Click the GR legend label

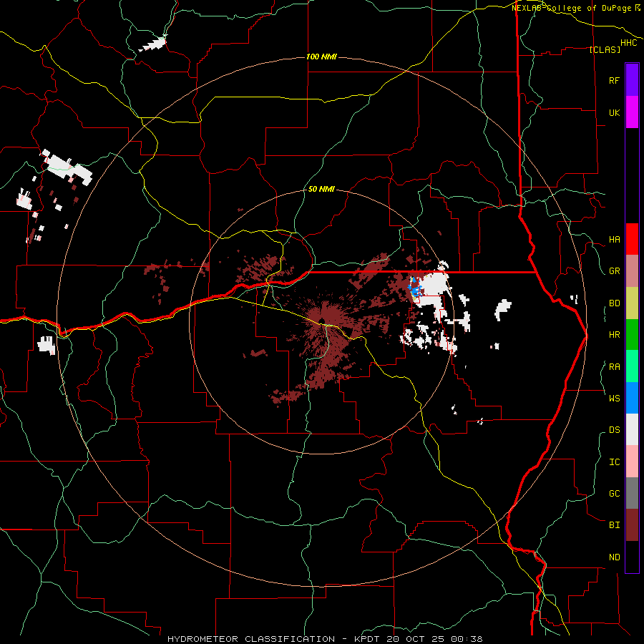click(x=614, y=271)
